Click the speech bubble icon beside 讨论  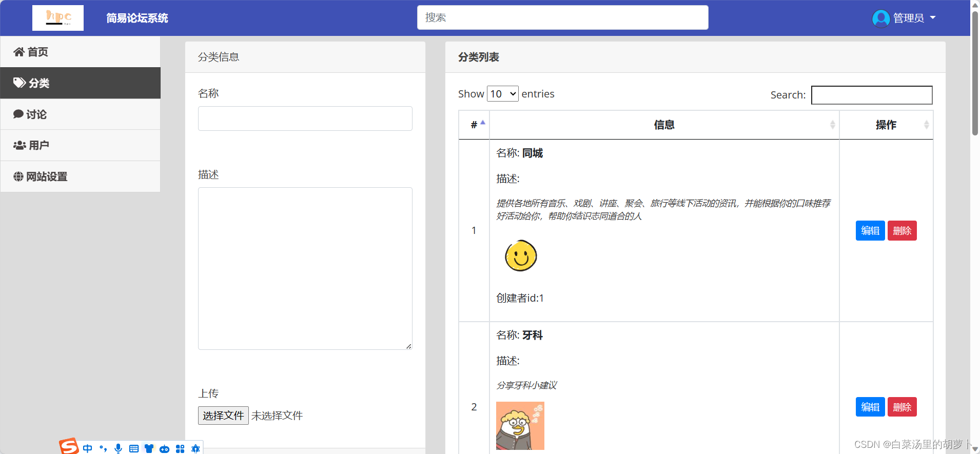18,114
